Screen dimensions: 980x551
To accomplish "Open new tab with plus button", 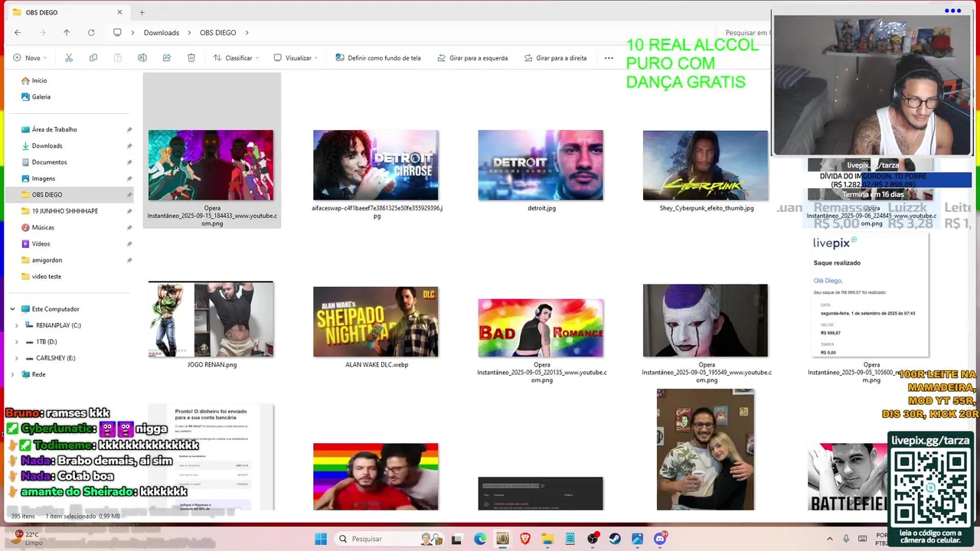I will [x=142, y=12].
